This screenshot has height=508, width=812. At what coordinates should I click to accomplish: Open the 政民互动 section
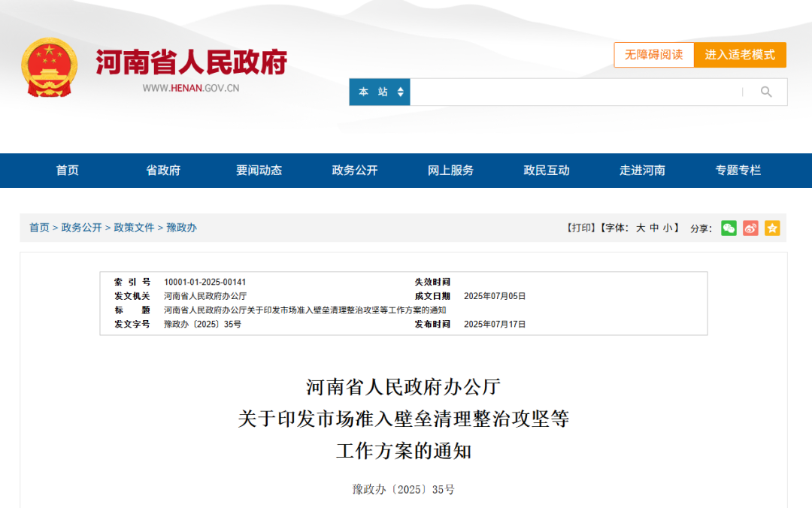pos(546,171)
